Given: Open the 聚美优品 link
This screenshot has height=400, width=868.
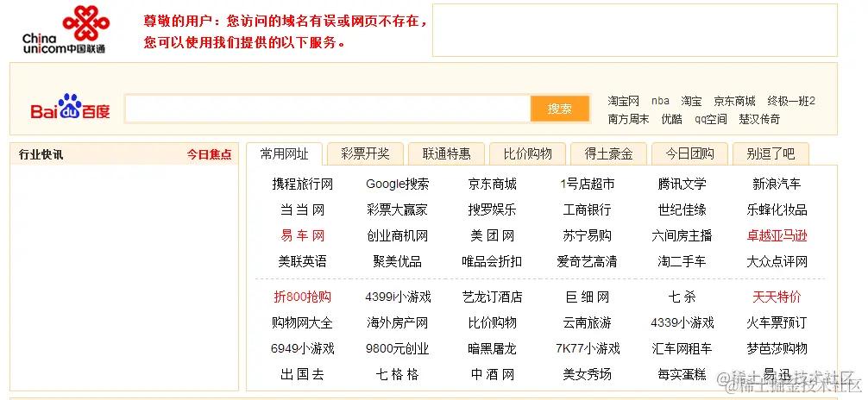Looking at the screenshot, I should coord(398,262).
